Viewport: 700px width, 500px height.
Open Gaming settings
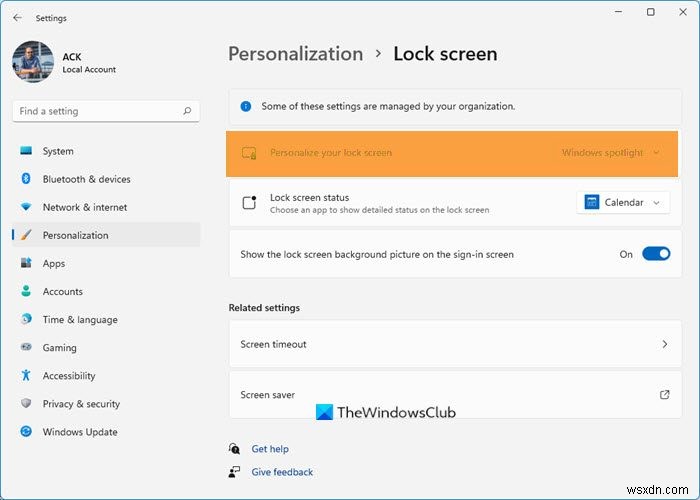click(x=106, y=347)
